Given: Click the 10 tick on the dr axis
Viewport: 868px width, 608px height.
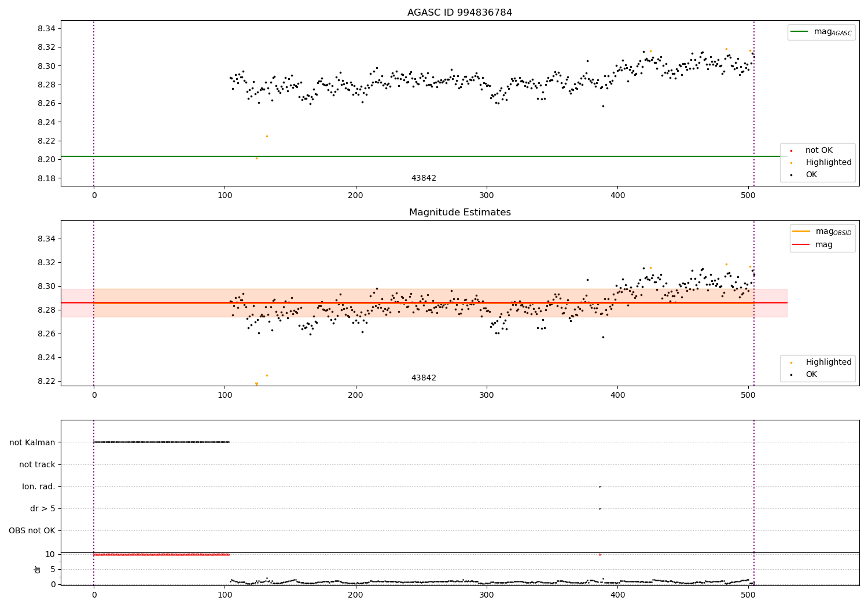Looking at the screenshot, I should [x=50, y=555].
